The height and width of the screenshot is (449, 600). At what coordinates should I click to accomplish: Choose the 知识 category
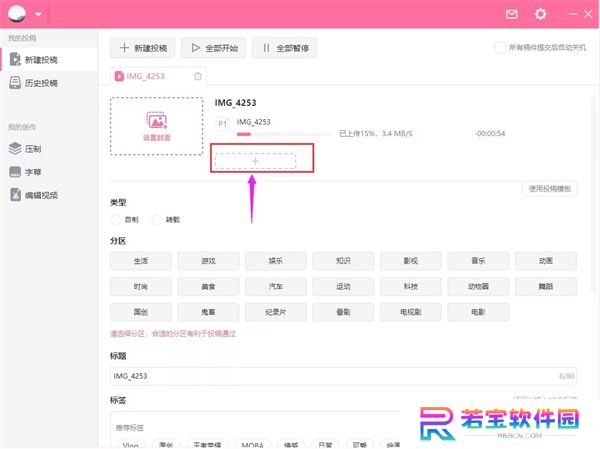pos(343,261)
